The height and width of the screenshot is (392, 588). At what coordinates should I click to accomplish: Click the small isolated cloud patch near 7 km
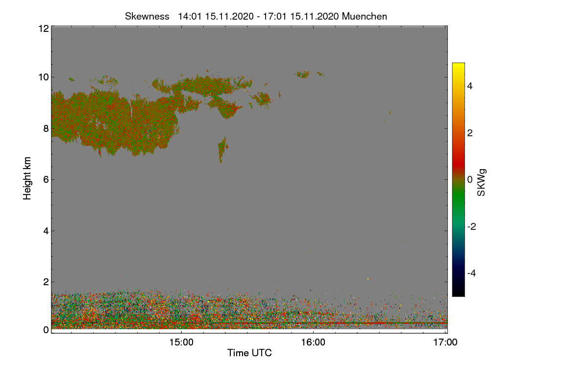coord(223,149)
